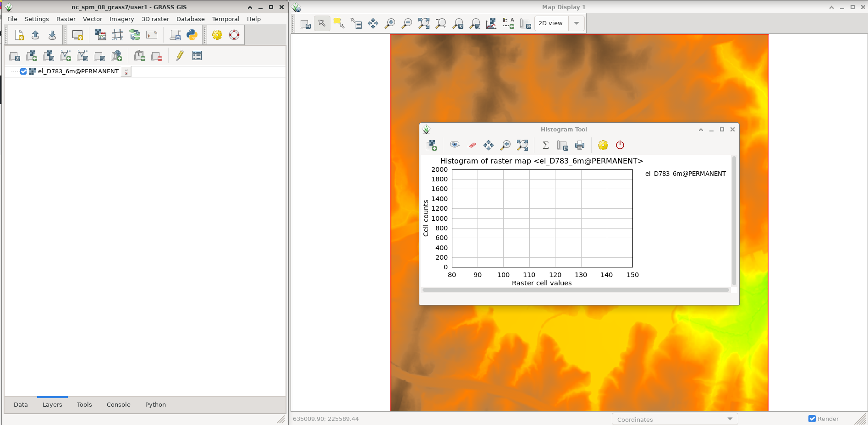Open graphical modeler icon
Viewport: 868px width, 425px height.
[x=135, y=35]
